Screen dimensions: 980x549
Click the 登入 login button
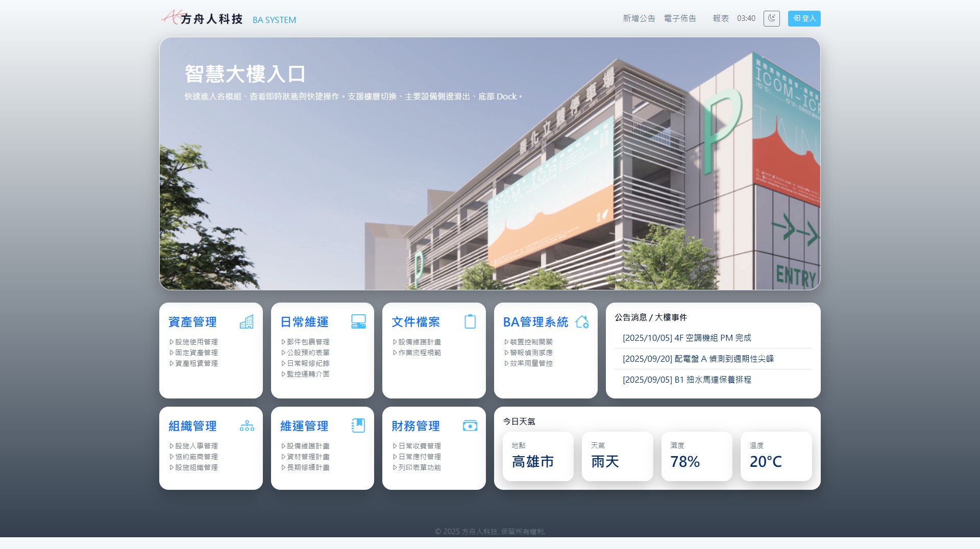click(804, 18)
